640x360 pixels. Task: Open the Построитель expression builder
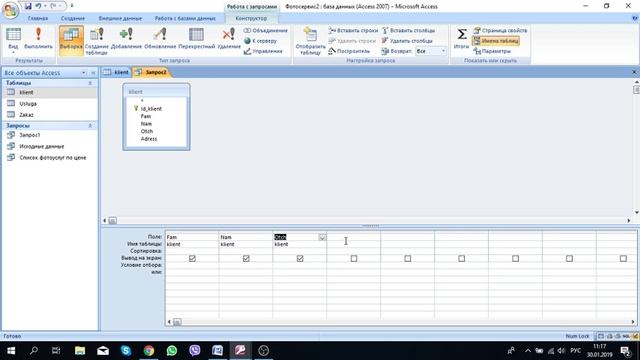[x=349, y=51]
